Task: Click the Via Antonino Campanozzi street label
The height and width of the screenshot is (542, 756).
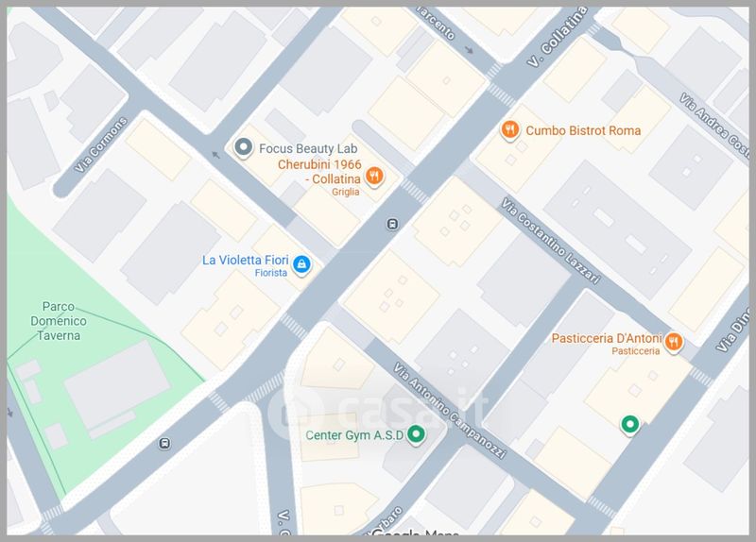Action: (x=450, y=411)
